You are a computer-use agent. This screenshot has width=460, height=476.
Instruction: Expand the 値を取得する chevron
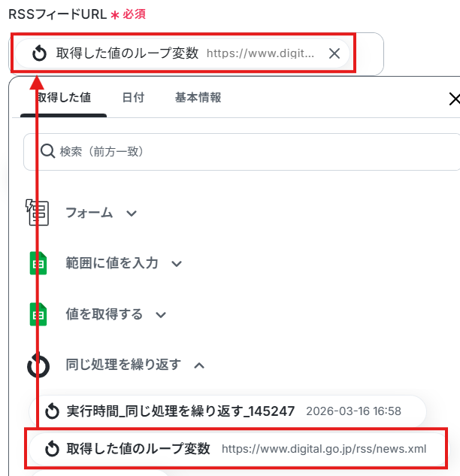161,315
